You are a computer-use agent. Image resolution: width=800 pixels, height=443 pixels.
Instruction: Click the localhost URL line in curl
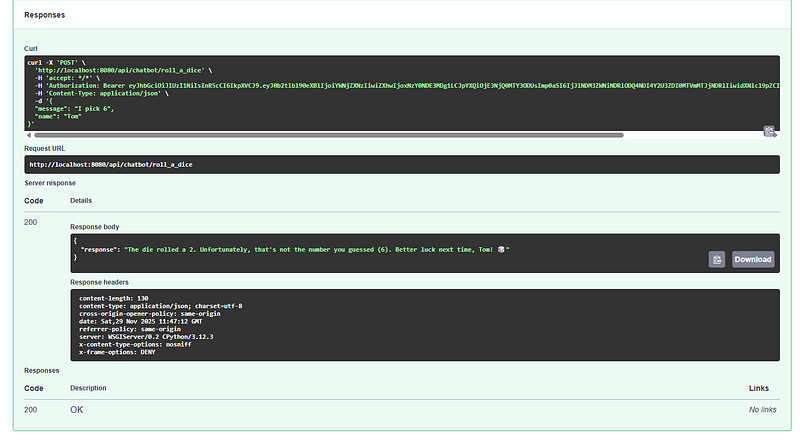pyautogui.click(x=123, y=70)
